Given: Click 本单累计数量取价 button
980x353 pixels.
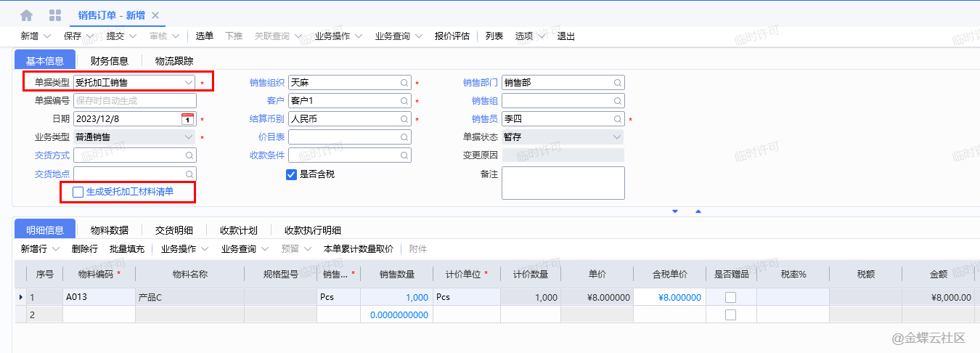Looking at the screenshot, I should 358,249.
